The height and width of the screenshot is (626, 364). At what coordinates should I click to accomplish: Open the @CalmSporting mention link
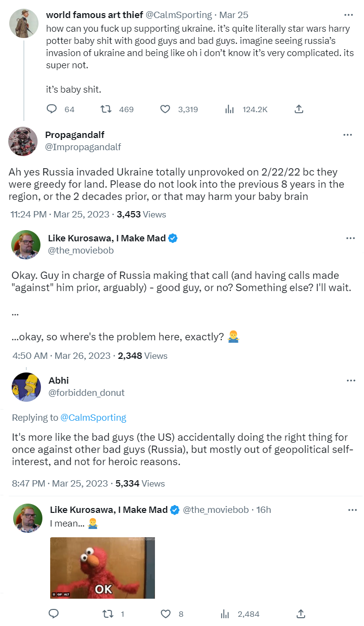tap(93, 417)
